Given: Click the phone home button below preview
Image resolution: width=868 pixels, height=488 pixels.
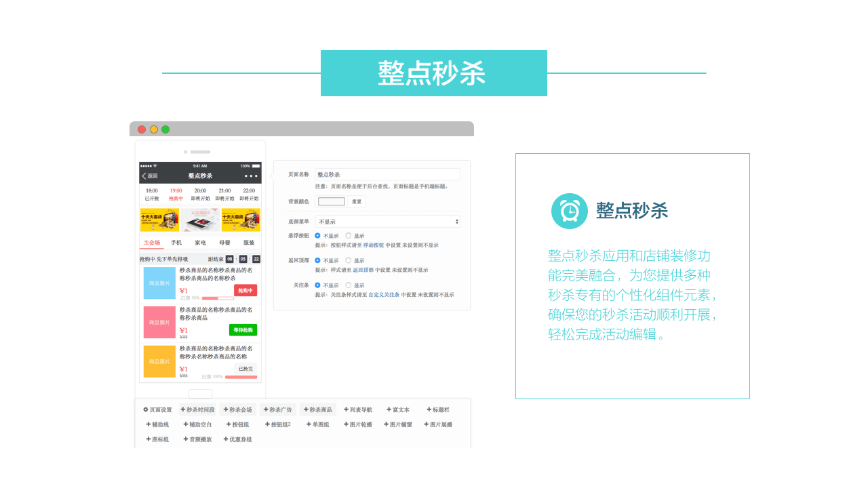Looking at the screenshot, I should [200, 394].
